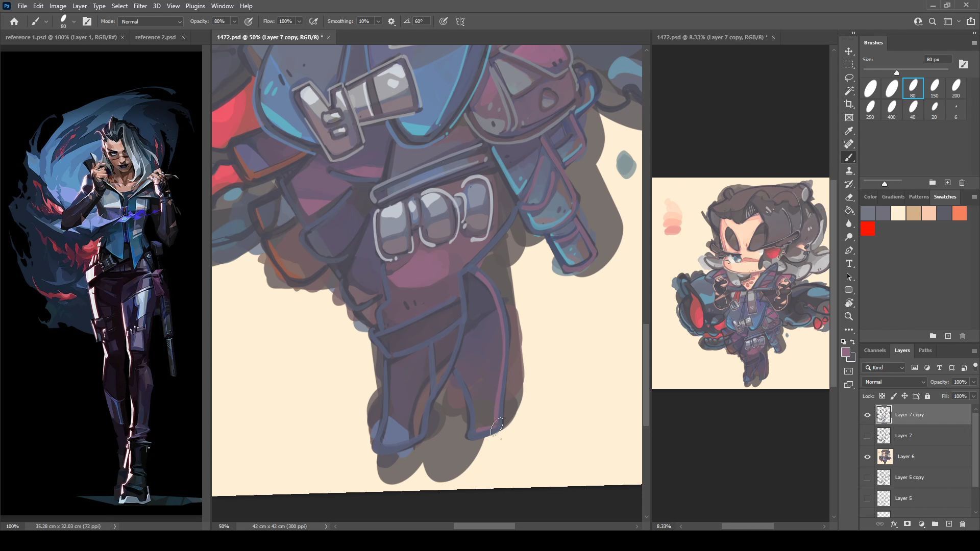Open the brush Mode dropdown
The width and height of the screenshot is (980, 551).
(x=150, y=21)
